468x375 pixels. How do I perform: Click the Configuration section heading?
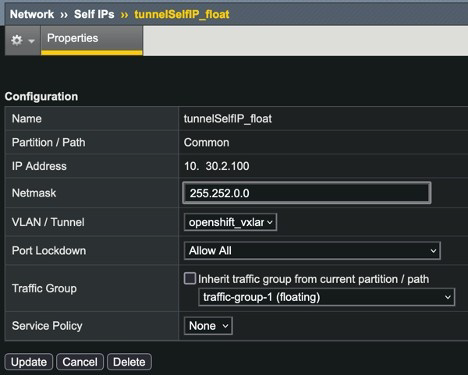(41, 97)
